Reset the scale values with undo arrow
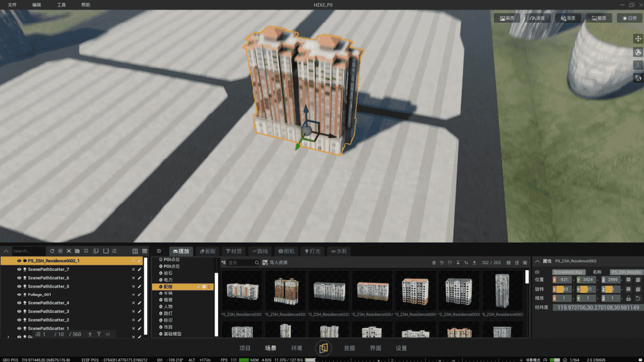Viewport: 644px width, 362px height. (638, 298)
